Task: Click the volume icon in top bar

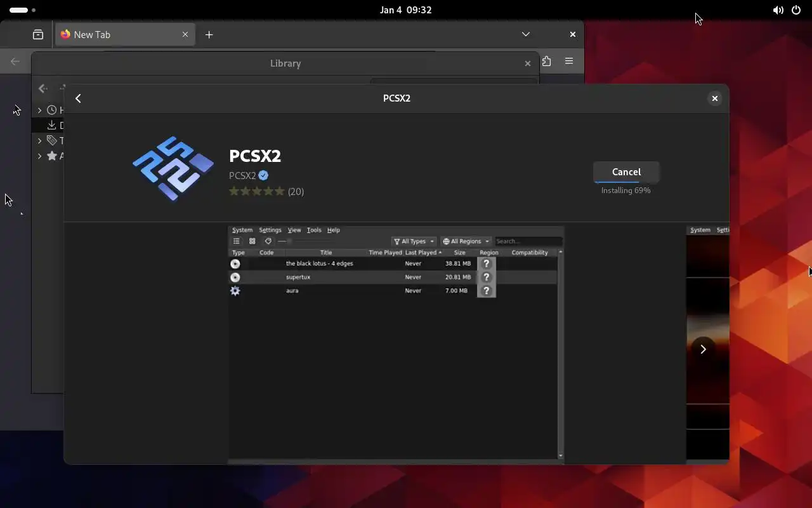Action: click(x=778, y=10)
